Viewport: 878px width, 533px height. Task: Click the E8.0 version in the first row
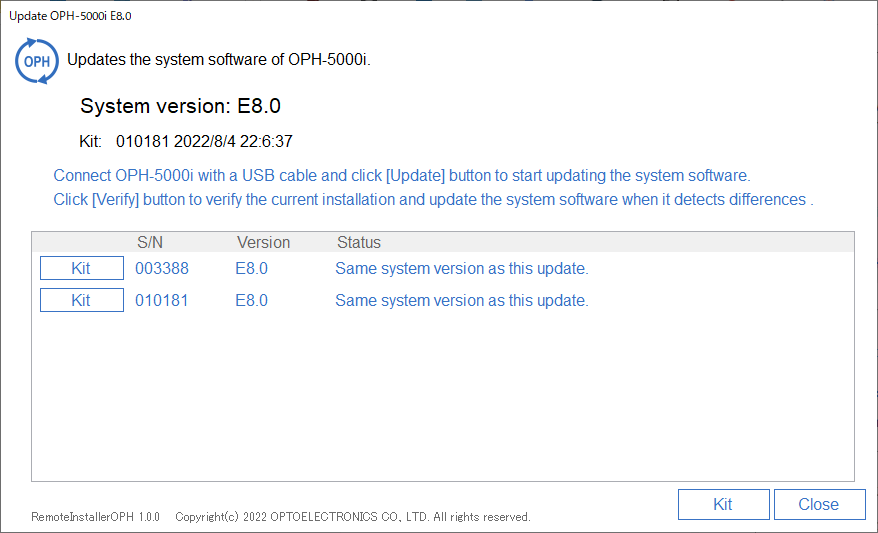(x=251, y=269)
